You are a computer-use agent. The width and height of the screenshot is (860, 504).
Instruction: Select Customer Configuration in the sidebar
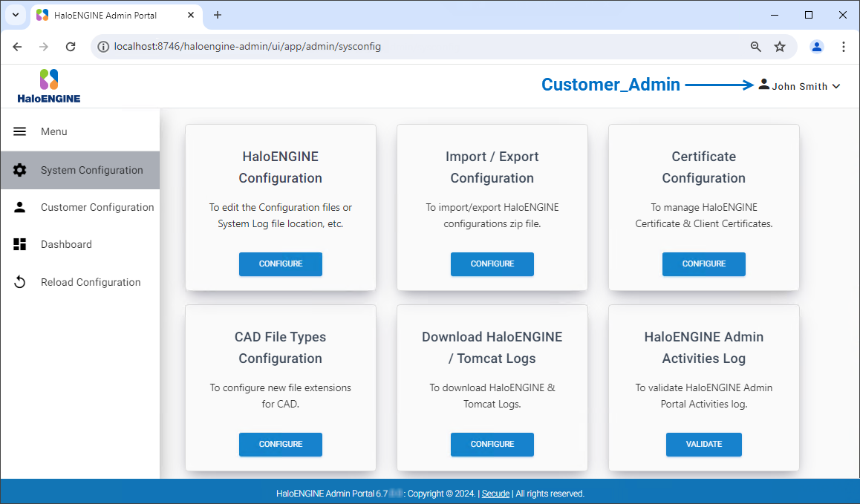(x=97, y=207)
